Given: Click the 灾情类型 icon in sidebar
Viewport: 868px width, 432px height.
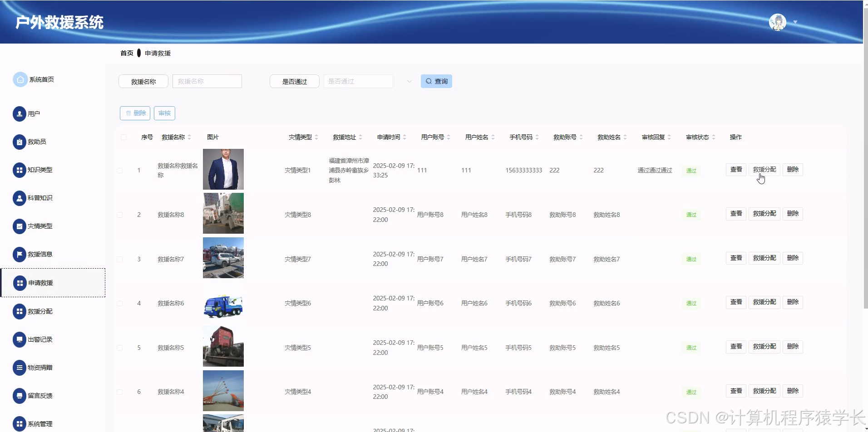Looking at the screenshot, I should click(20, 226).
